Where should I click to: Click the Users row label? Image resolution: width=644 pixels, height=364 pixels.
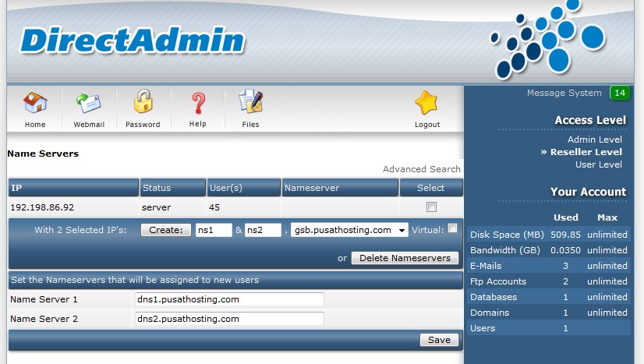(x=483, y=328)
